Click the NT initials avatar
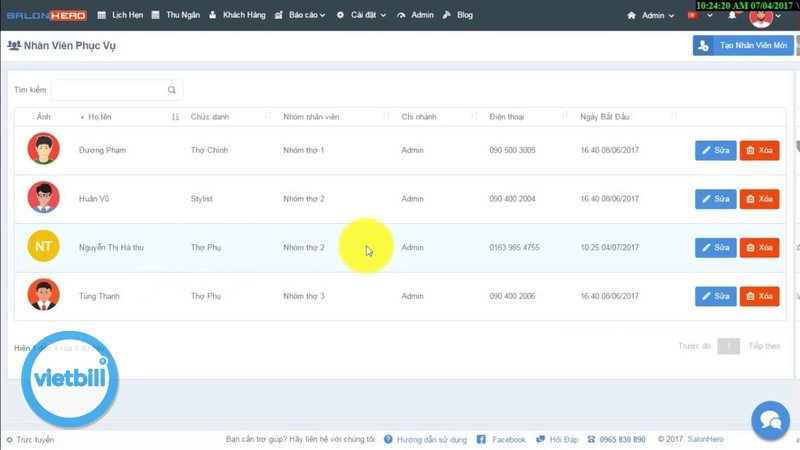 pyautogui.click(x=43, y=247)
